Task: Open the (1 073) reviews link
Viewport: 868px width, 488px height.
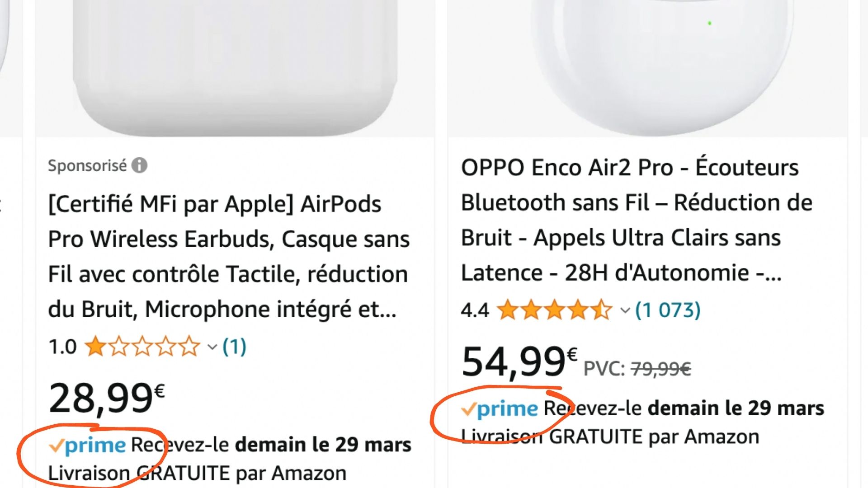Action: coord(668,310)
